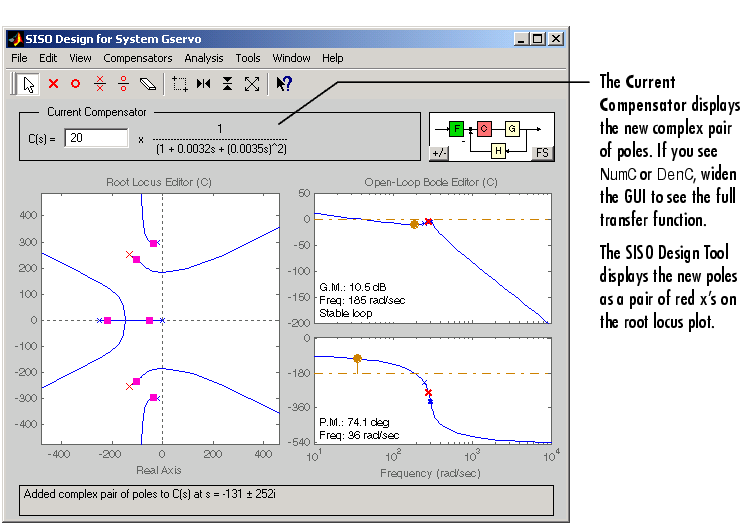Viewport: 750px width, 526px height.
Task: Open the Window menu
Action: coord(291,58)
